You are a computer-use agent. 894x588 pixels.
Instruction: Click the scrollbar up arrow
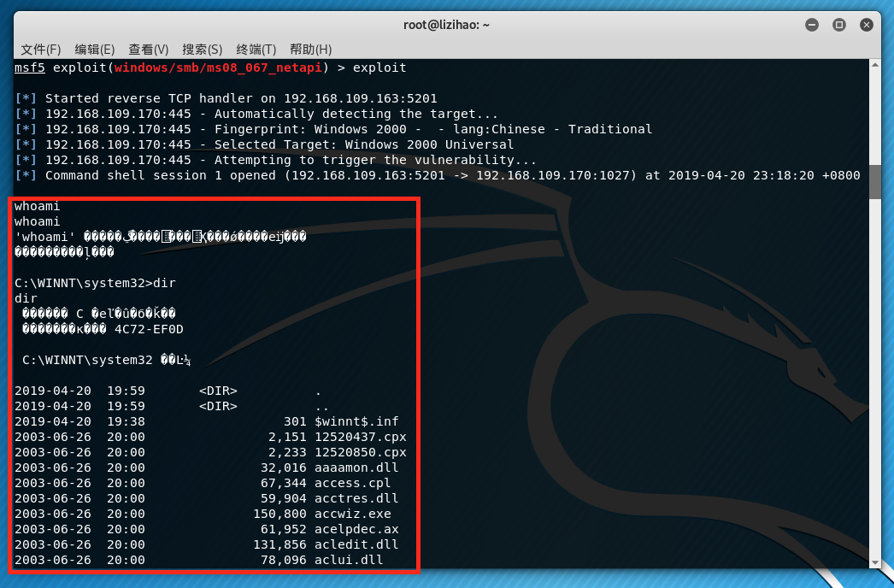pyautogui.click(x=875, y=64)
